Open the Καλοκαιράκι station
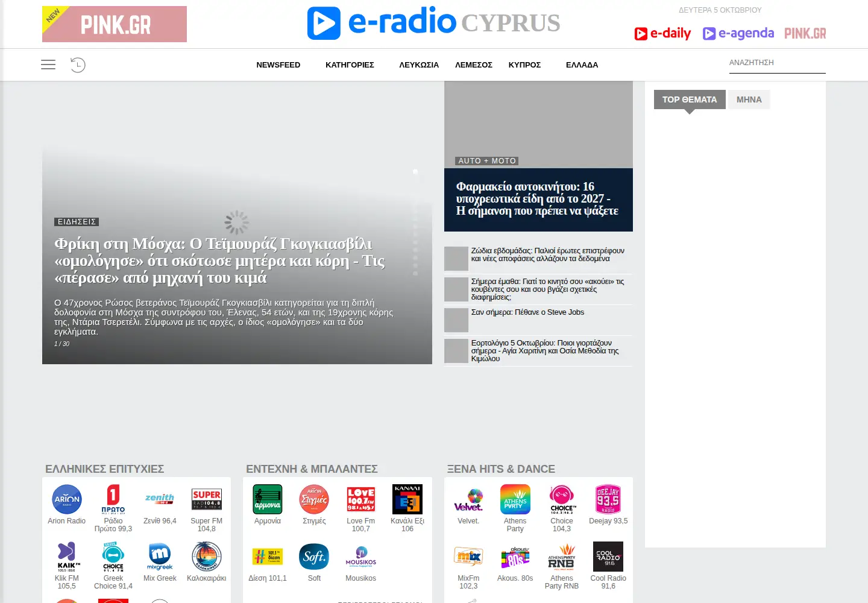Screen dimensions: 868x603 tap(207, 562)
